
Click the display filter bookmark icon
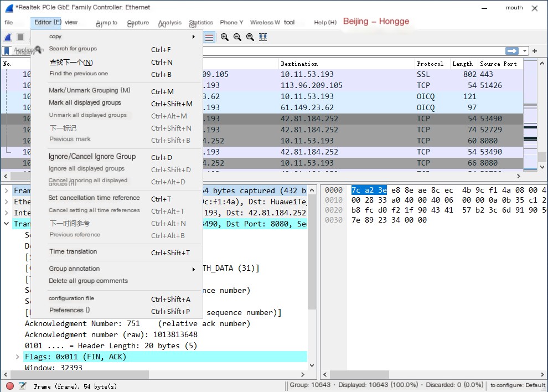[6, 51]
